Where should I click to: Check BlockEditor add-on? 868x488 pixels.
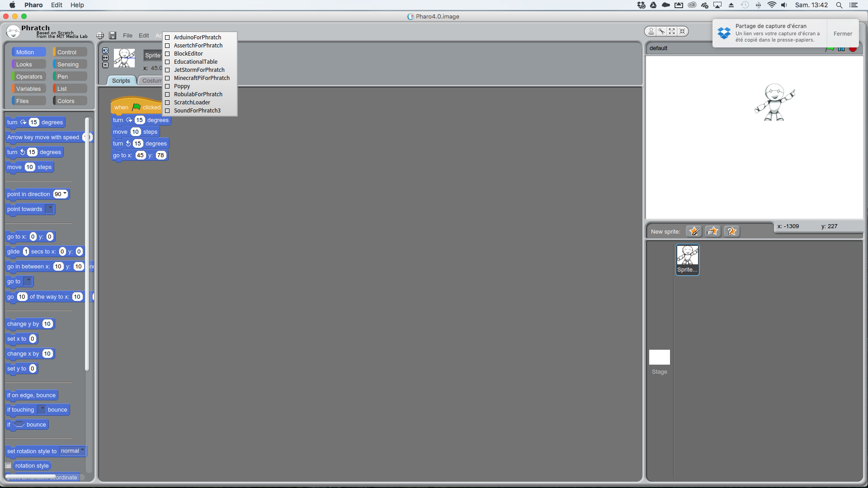[x=167, y=54]
